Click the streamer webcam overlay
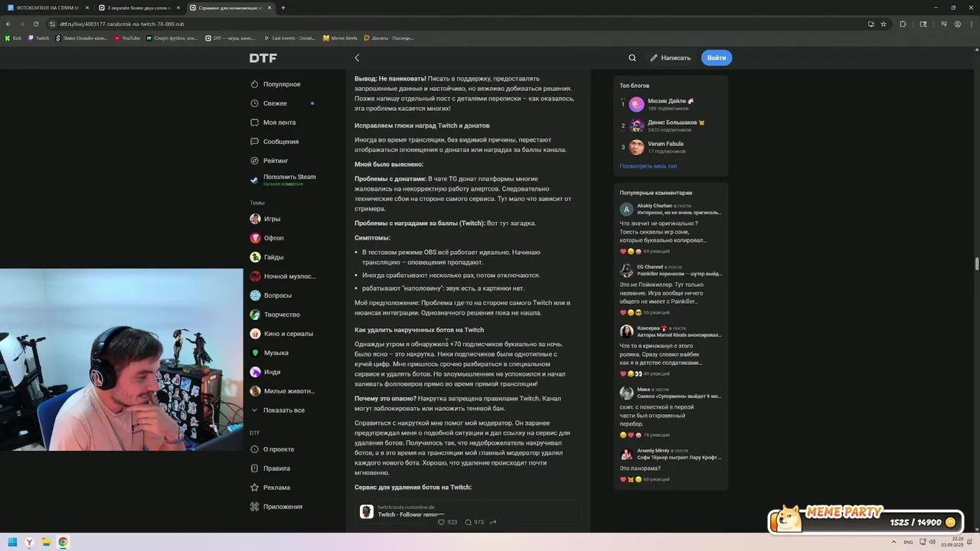The image size is (980, 551). (x=122, y=360)
